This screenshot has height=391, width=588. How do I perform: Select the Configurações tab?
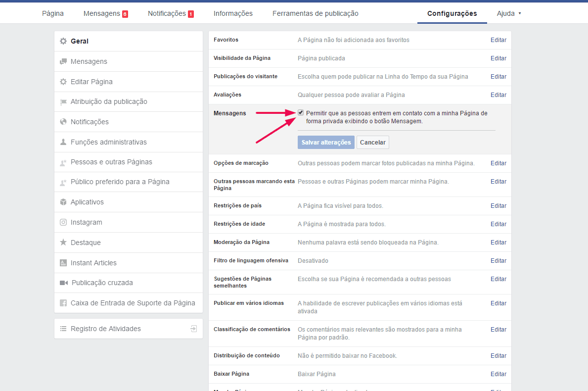click(452, 13)
